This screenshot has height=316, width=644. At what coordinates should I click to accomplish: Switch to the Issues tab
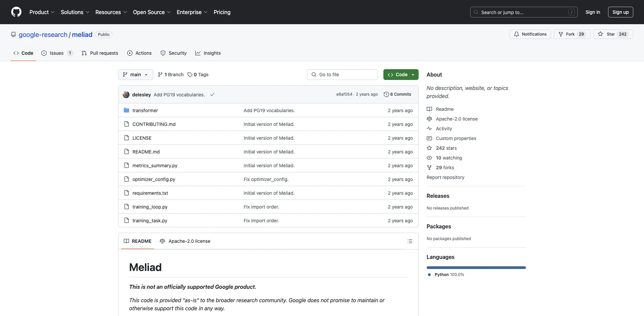pyautogui.click(x=57, y=53)
